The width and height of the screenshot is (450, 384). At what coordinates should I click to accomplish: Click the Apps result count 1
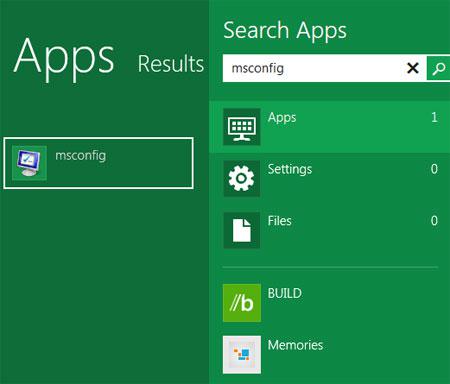click(x=434, y=117)
